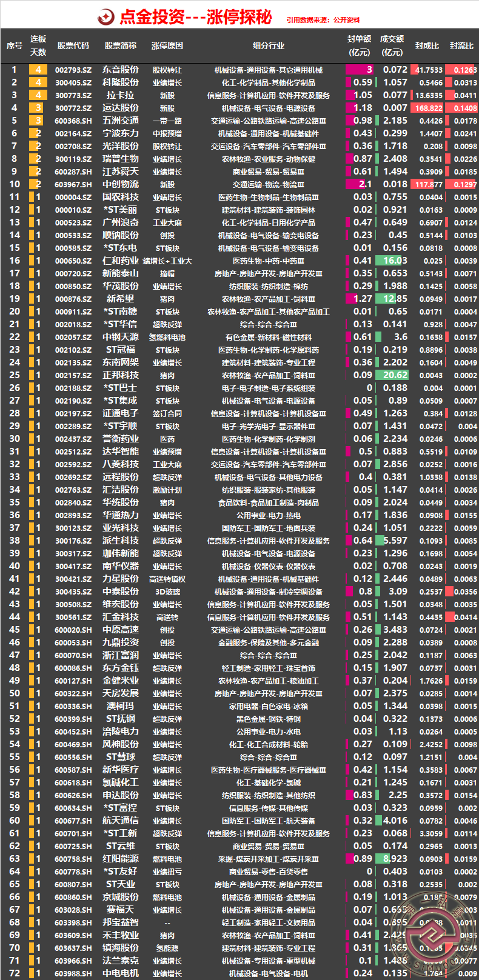This screenshot has width=479, height=980.
Task: Click the 连板天数 column header
Action: click(38, 45)
